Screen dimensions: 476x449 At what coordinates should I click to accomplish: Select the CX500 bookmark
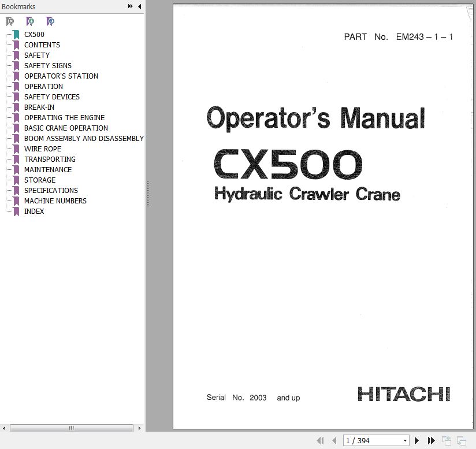[34, 34]
